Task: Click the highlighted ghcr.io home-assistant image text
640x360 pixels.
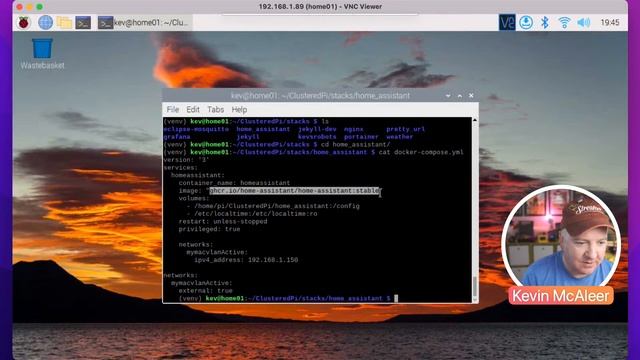Action: 294,191
